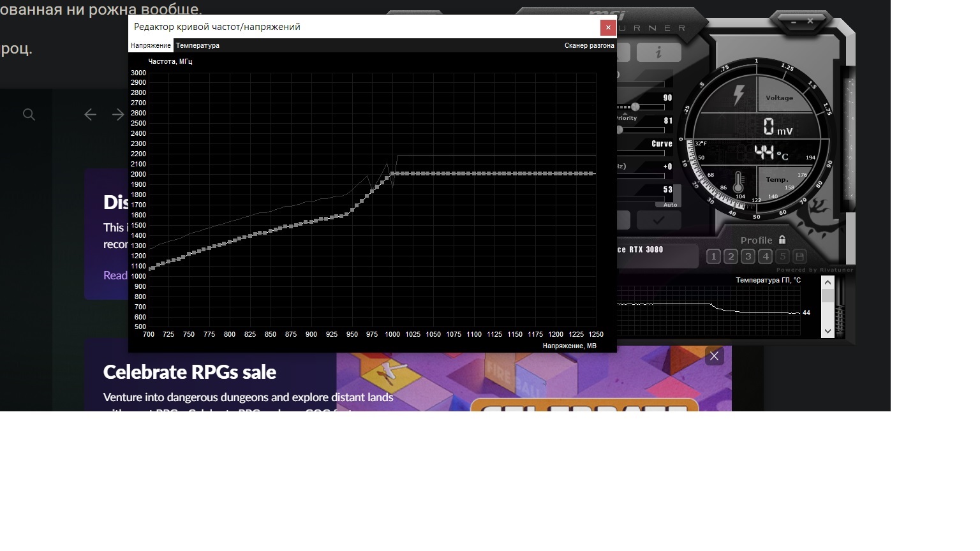Image resolution: width=980 pixels, height=551 pixels.
Task: Open search in the background app
Action: pos(29,114)
